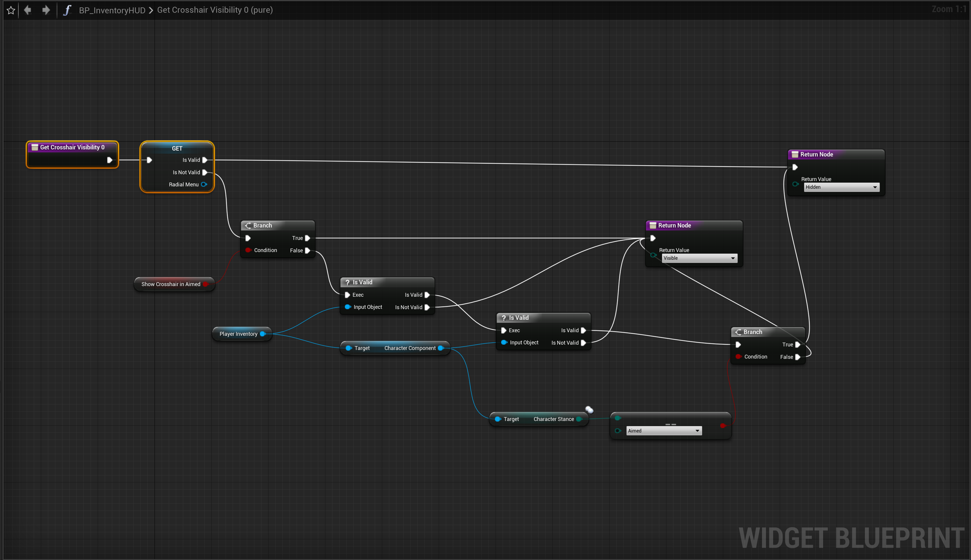Screen dimensions: 971x560
Task: Select the GET validated node title
Action: pos(177,149)
